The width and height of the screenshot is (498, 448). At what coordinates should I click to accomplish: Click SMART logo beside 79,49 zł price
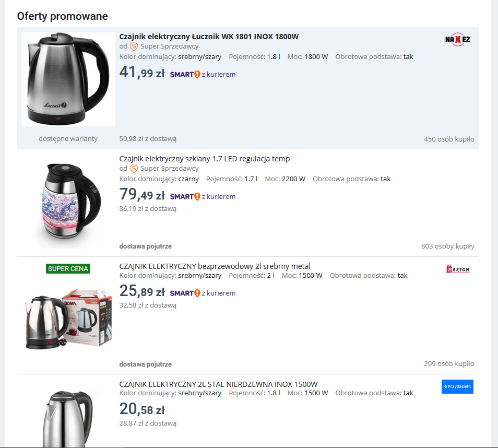(185, 197)
